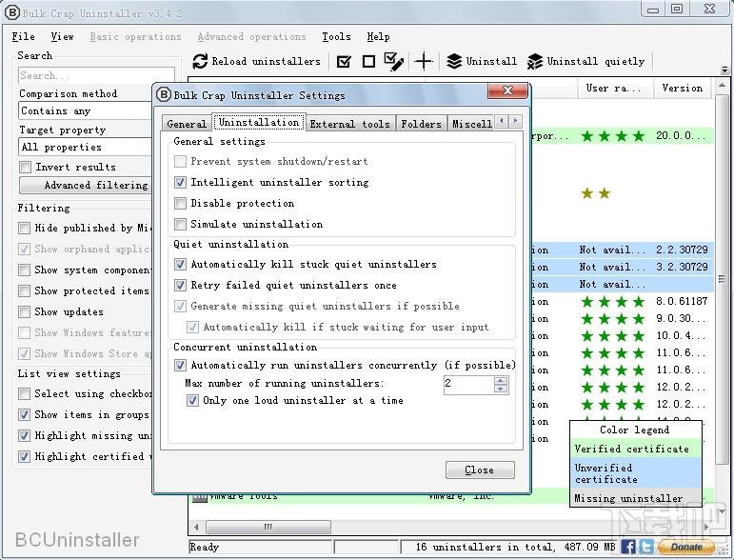The image size is (734, 560).
Task: Toggle Show items in groups checkbox
Action: coord(25,415)
